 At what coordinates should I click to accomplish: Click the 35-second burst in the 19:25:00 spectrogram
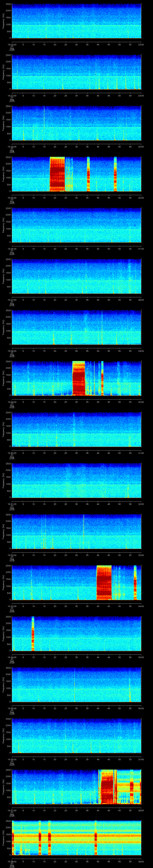88,174
